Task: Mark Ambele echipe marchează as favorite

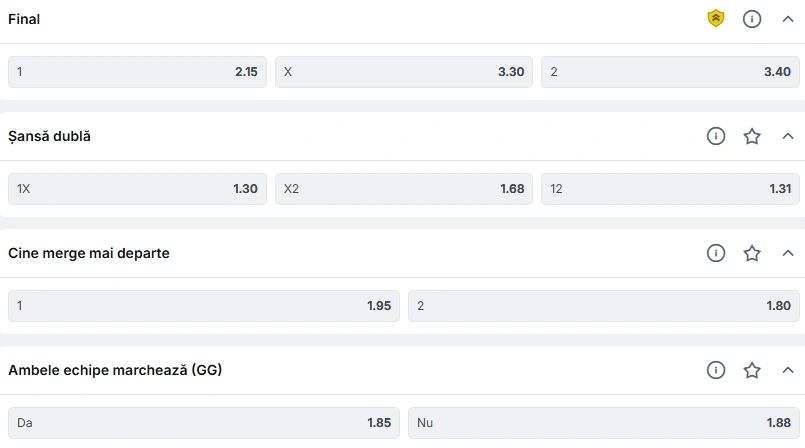Action: click(x=752, y=370)
